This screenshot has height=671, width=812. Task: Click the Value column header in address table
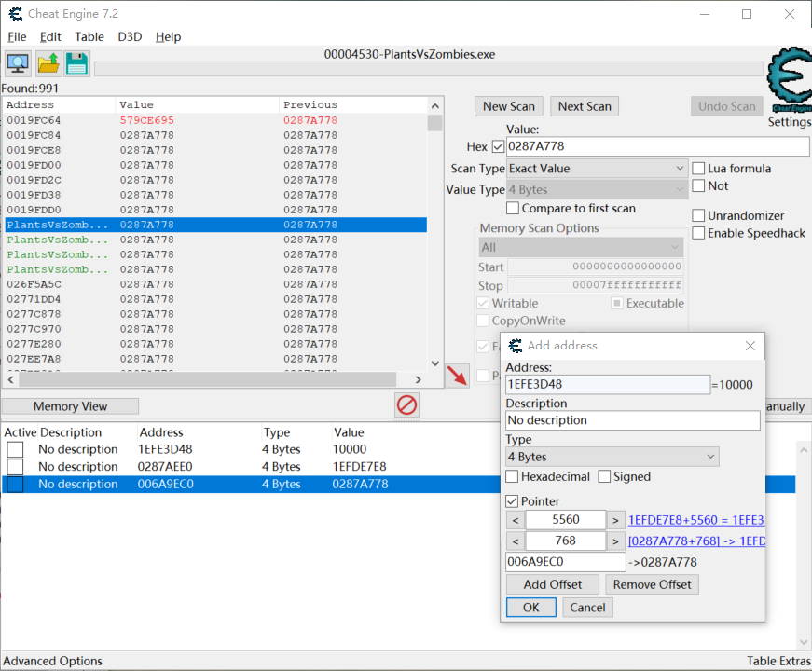coord(349,432)
